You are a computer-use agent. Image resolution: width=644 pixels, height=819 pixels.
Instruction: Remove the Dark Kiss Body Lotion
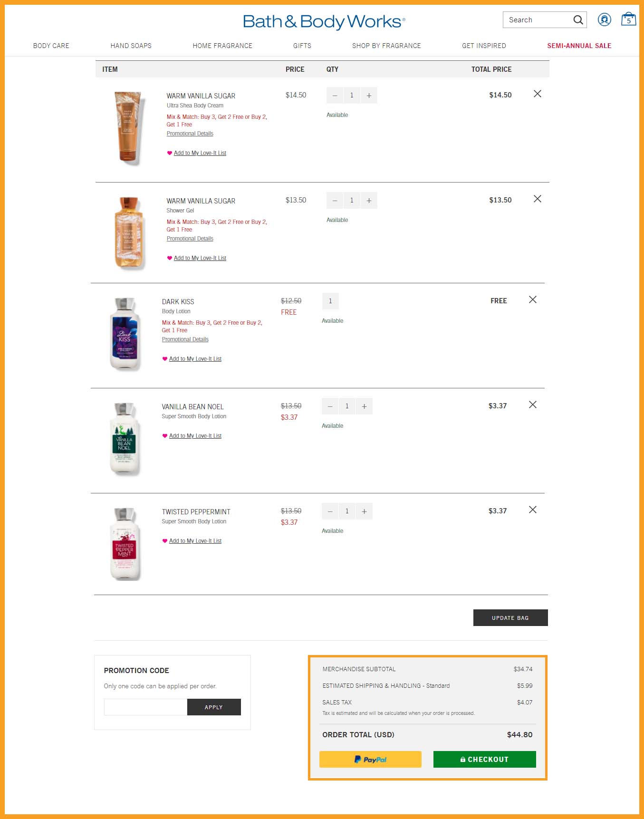coord(533,300)
